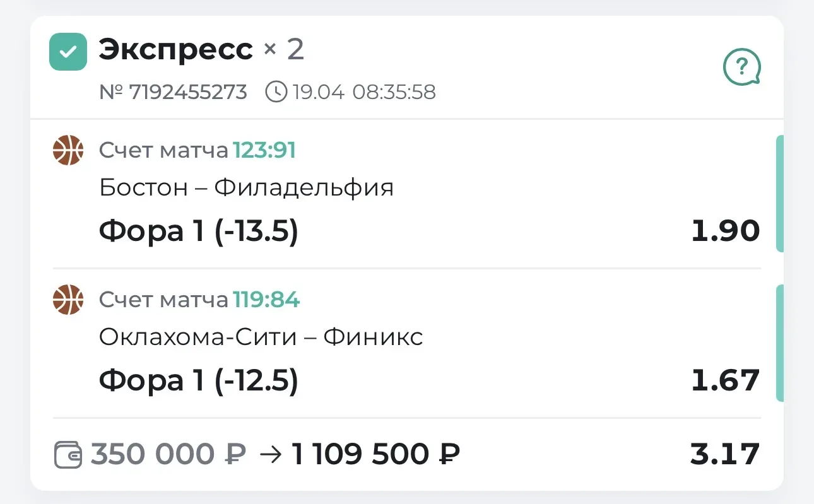Click the Экспресс bet title

click(x=175, y=49)
